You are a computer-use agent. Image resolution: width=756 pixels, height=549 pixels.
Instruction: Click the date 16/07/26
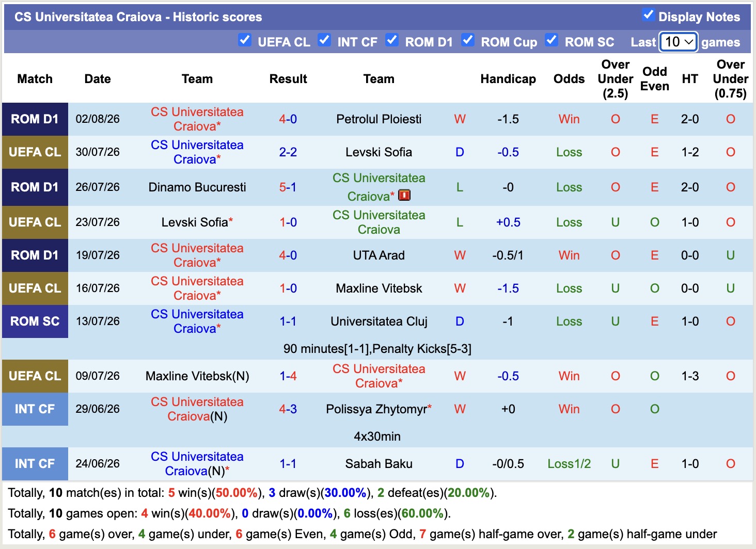98,288
